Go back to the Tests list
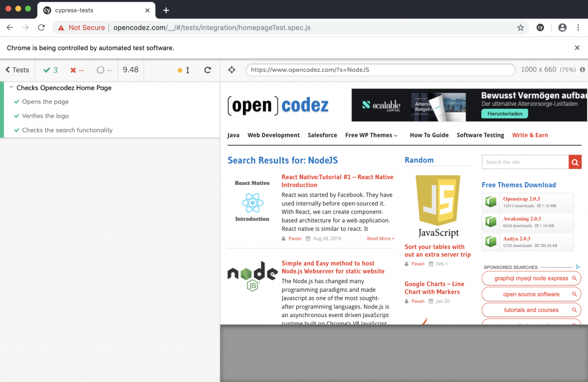The width and height of the screenshot is (588, 382). (17, 70)
